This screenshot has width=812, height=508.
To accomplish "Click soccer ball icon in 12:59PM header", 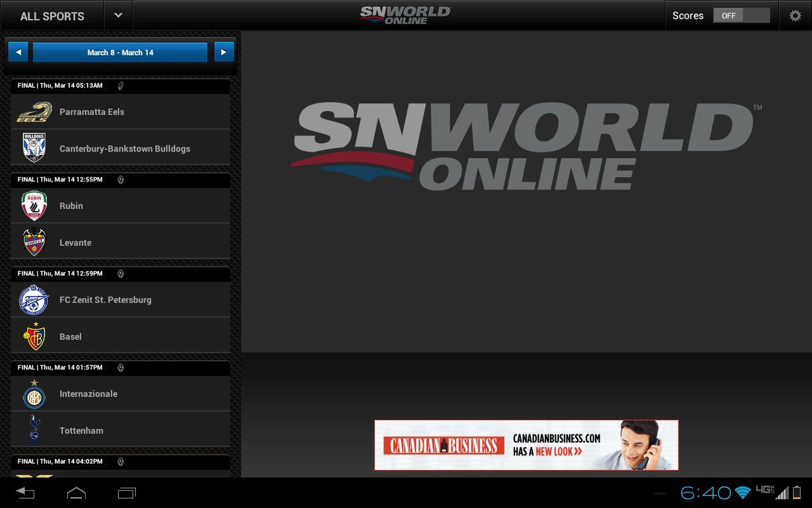I will point(121,274).
